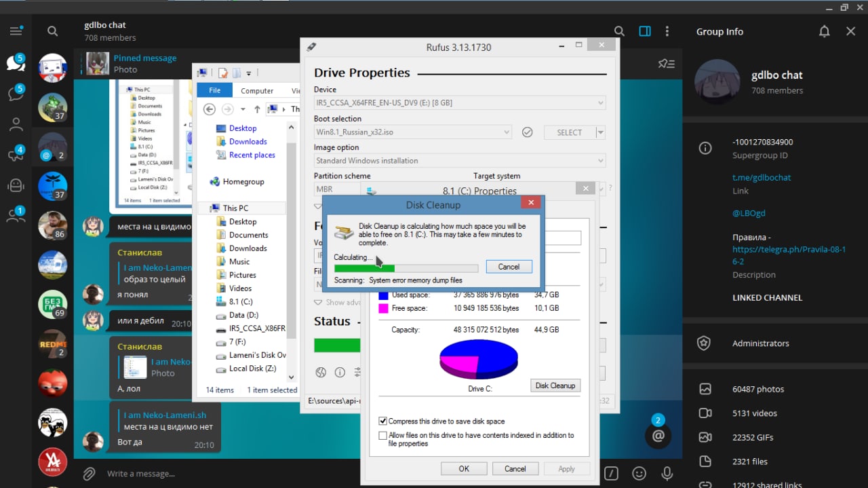Open the chat with 86 unread badge
The image size is (868, 488).
click(53, 225)
